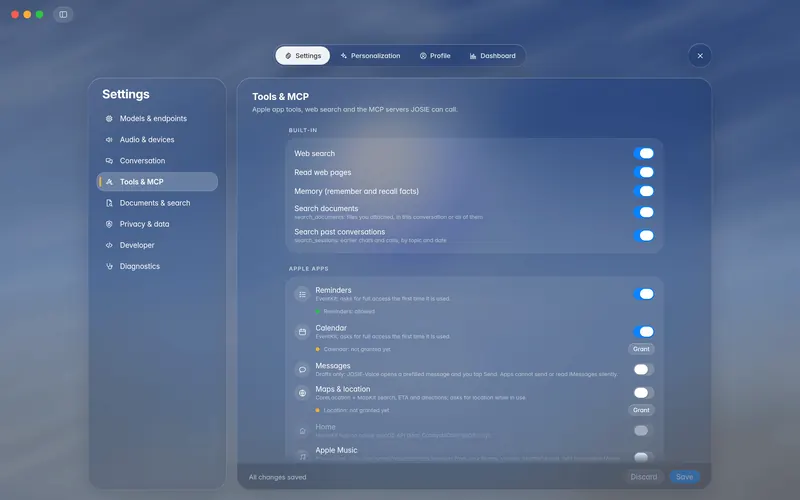Click the Profile person icon

tap(423, 56)
